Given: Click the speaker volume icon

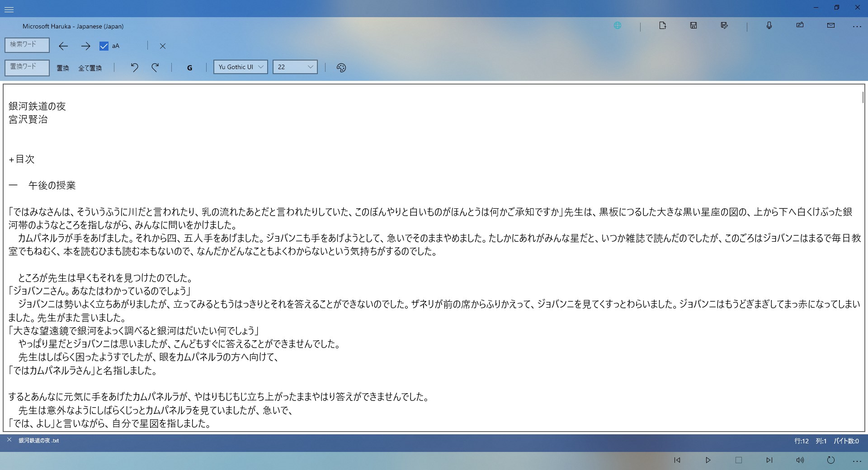Looking at the screenshot, I should coord(800,460).
